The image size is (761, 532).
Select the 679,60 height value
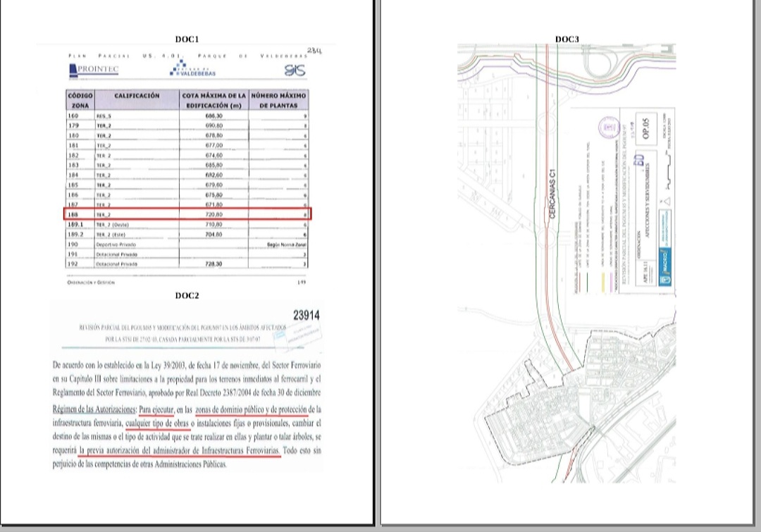click(x=214, y=185)
